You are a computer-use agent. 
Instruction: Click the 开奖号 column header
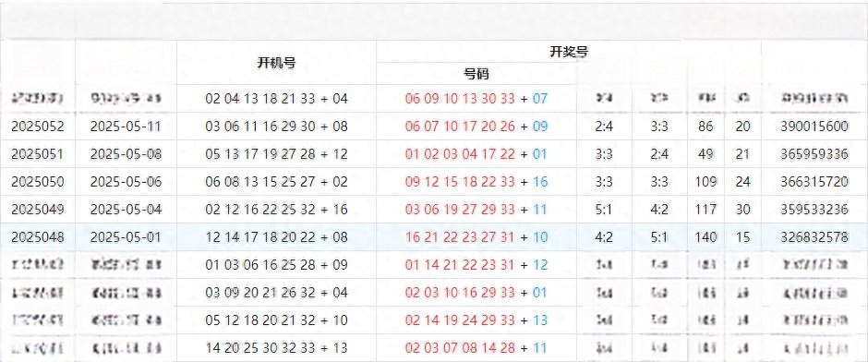click(x=569, y=52)
